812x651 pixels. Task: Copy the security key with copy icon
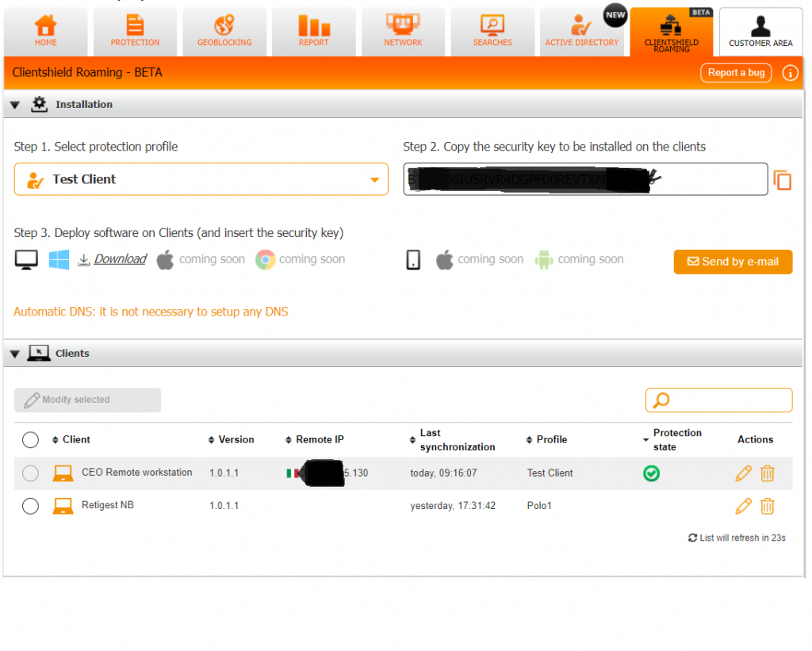783,180
